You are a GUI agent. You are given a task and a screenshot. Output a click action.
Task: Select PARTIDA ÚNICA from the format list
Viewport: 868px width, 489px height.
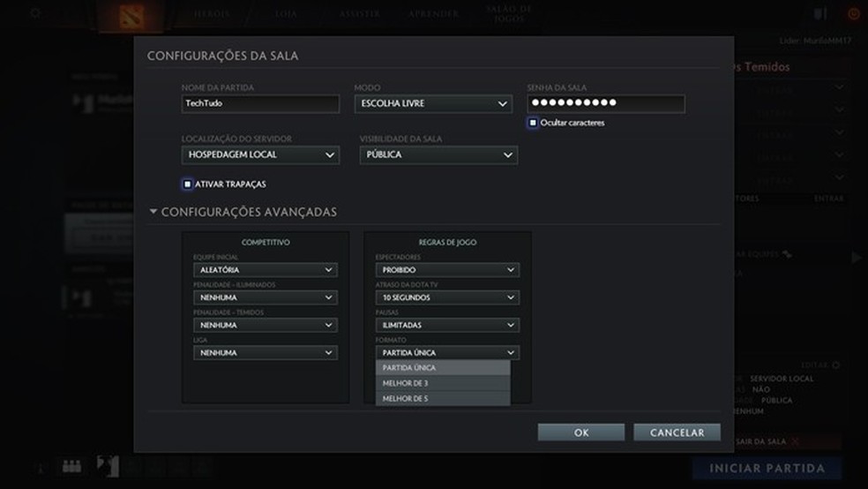click(443, 368)
